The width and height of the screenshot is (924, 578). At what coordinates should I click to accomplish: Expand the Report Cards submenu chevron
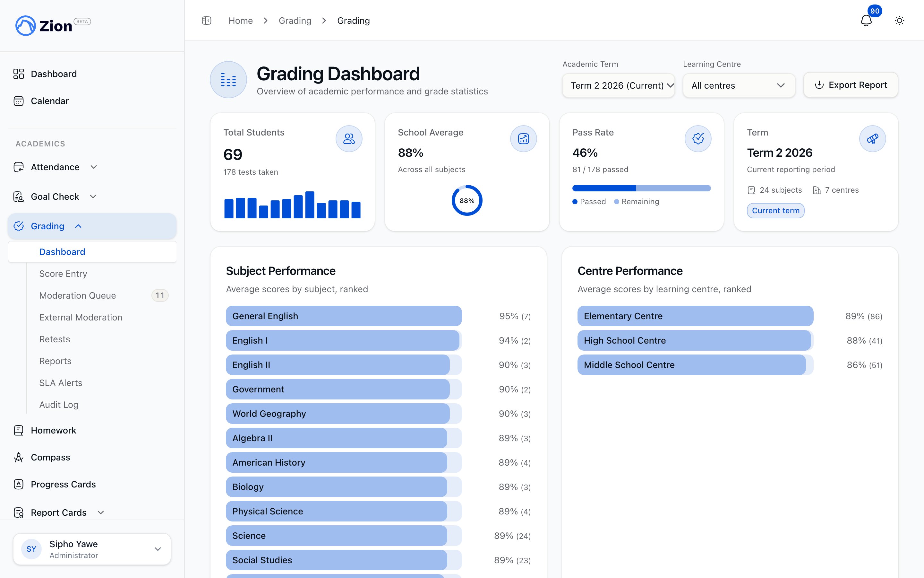point(101,512)
